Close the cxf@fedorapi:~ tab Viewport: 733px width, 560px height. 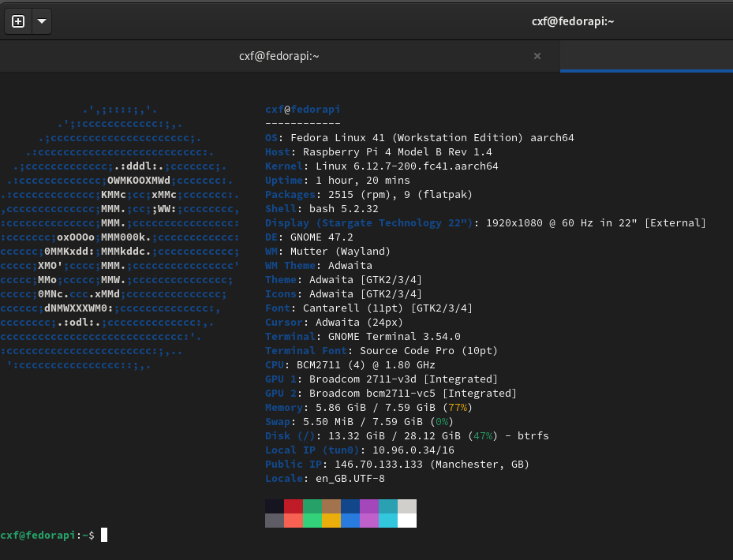coord(537,56)
